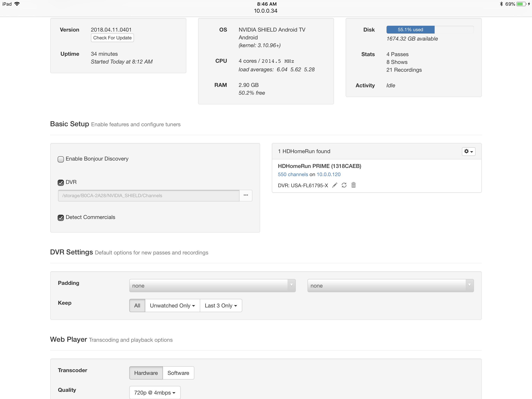Click the battery icon in status bar
The height and width of the screenshot is (399, 532).
tap(521, 4)
